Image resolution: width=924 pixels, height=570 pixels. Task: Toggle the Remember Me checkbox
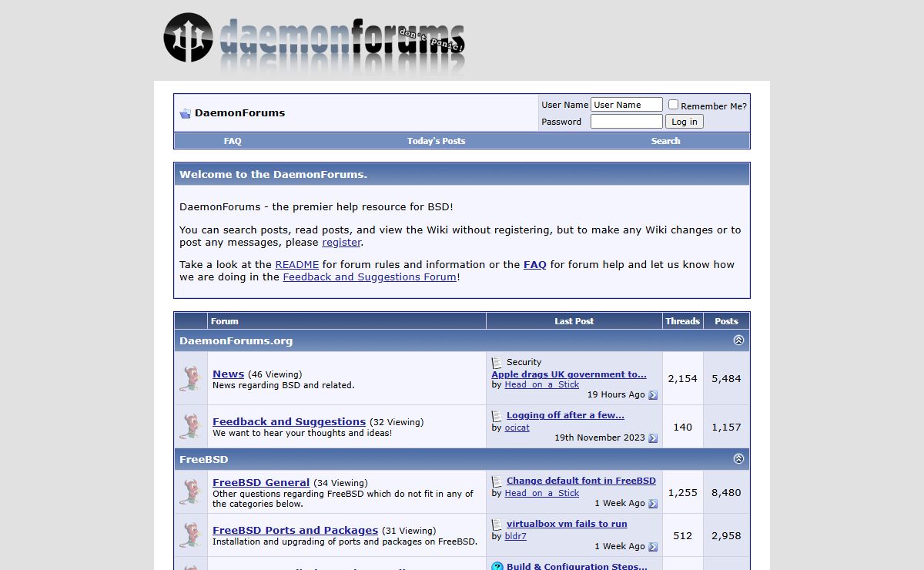click(673, 105)
